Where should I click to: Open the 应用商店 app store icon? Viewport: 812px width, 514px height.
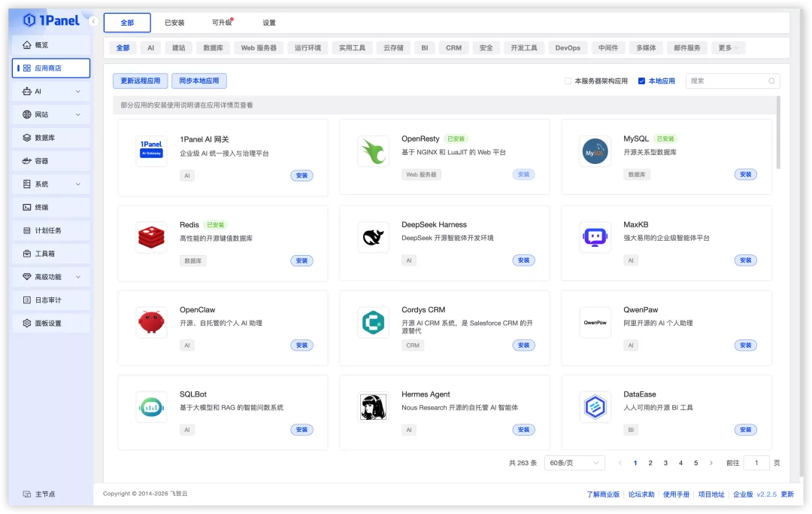point(27,68)
